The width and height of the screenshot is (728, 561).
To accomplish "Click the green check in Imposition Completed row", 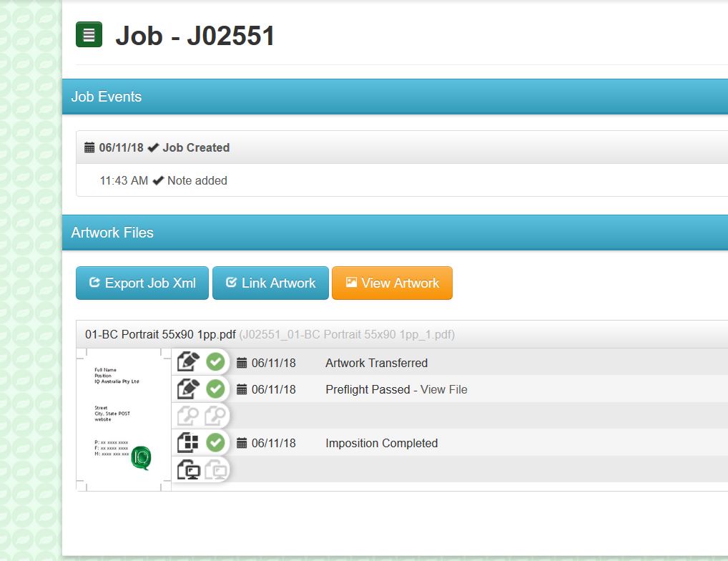I will [x=215, y=443].
